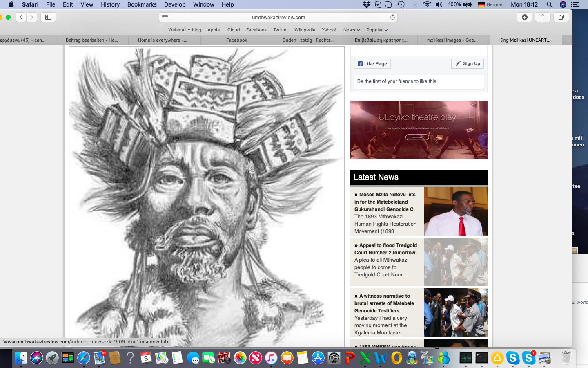Screen dimensions: 588x368
Task: Click the ULoyiko theatre play banner
Action: coord(419,130)
